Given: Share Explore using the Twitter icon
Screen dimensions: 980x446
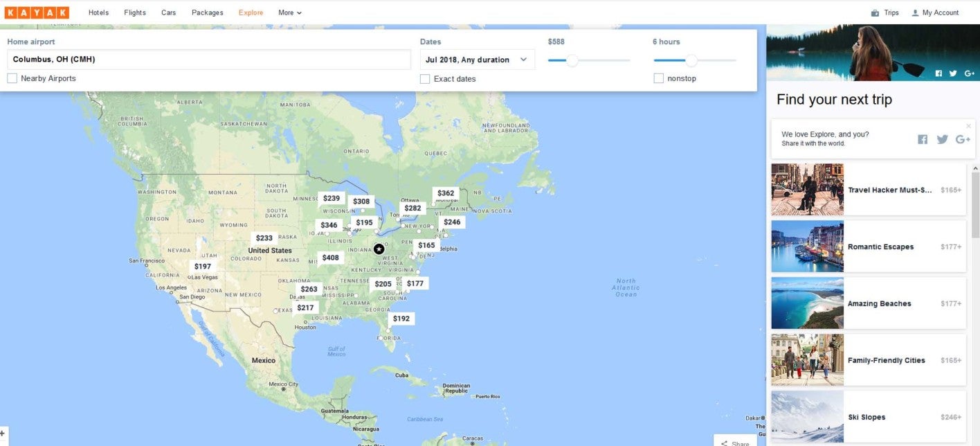Looking at the screenshot, I should tap(942, 139).
